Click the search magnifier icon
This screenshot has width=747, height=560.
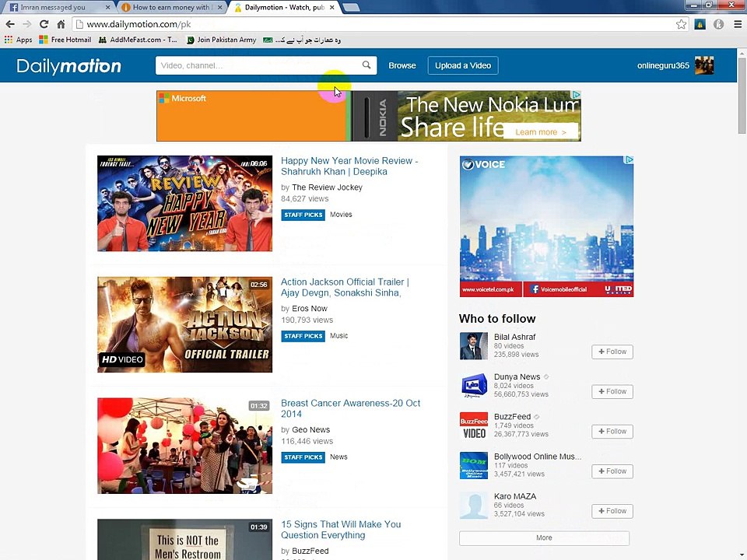[x=366, y=65]
